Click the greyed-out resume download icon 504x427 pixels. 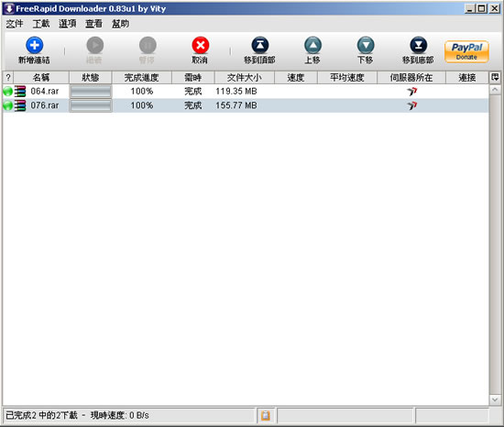pos(94,45)
